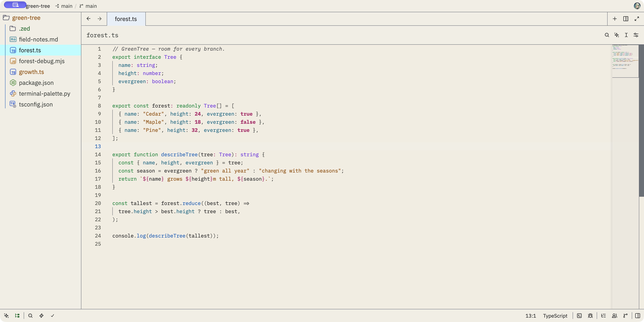The image size is (644, 322).
Task: Toggle the outline panel
Action: coord(603,316)
